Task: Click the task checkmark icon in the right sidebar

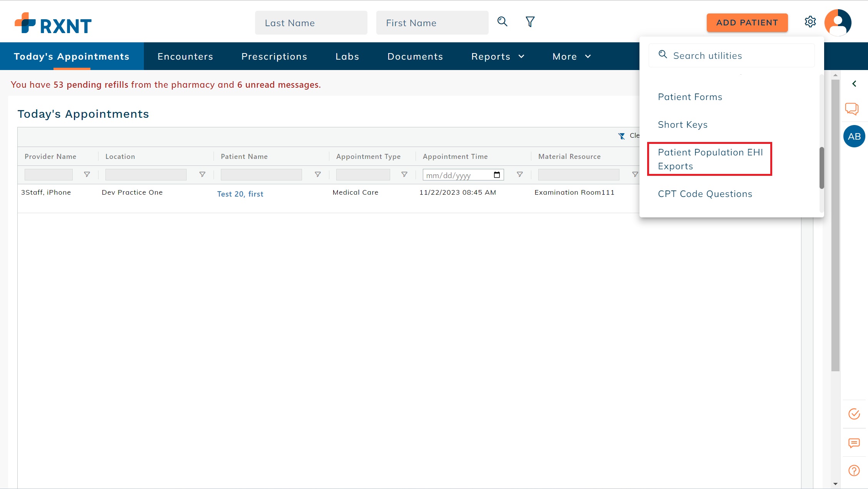Action: click(854, 414)
